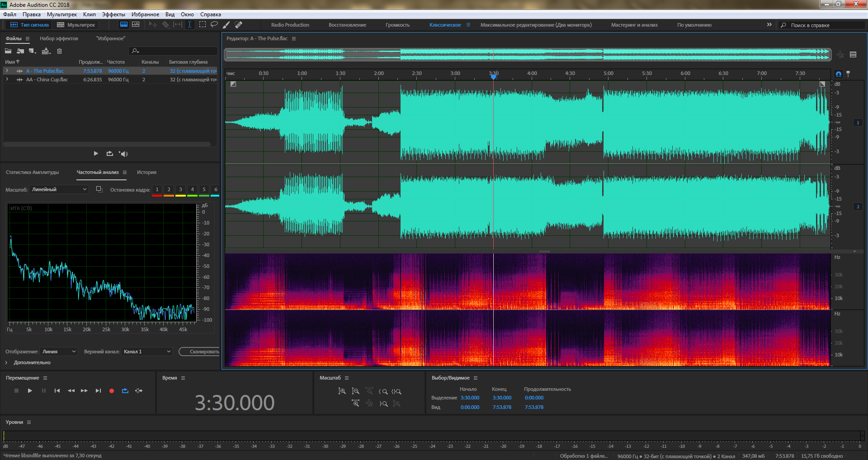Toggle channel 2 enable button

858,207
